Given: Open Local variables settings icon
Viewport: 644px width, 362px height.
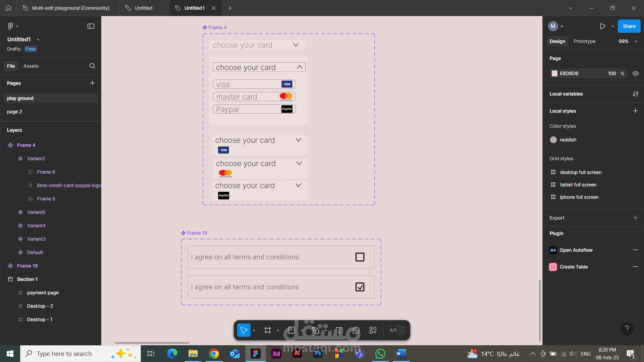Looking at the screenshot, I should pyautogui.click(x=635, y=94).
